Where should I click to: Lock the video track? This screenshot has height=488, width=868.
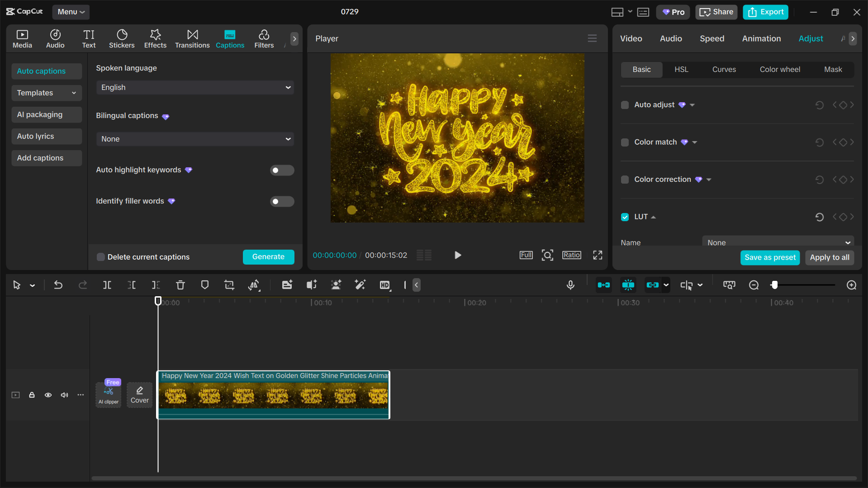click(32, 395)
